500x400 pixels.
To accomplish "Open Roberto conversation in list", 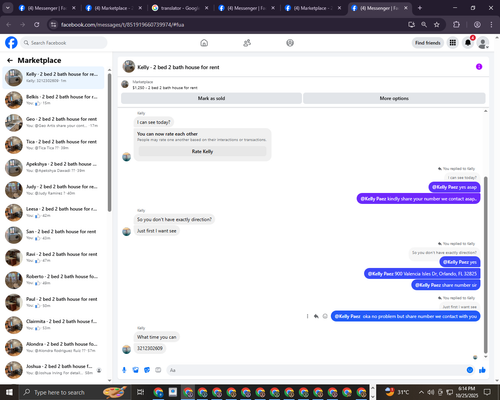I will [53, 280].
